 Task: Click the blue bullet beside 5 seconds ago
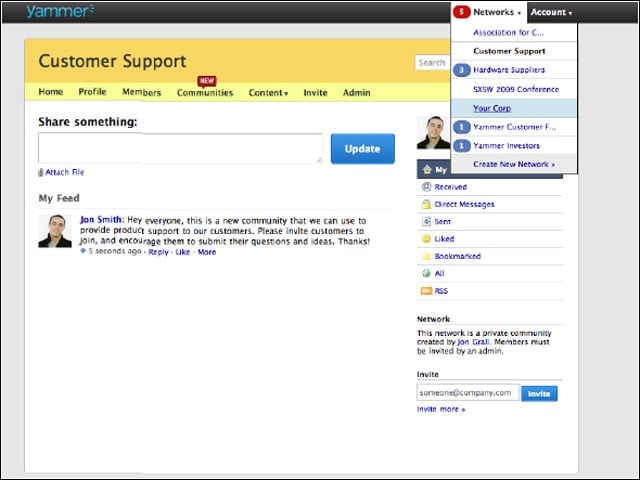83,251
